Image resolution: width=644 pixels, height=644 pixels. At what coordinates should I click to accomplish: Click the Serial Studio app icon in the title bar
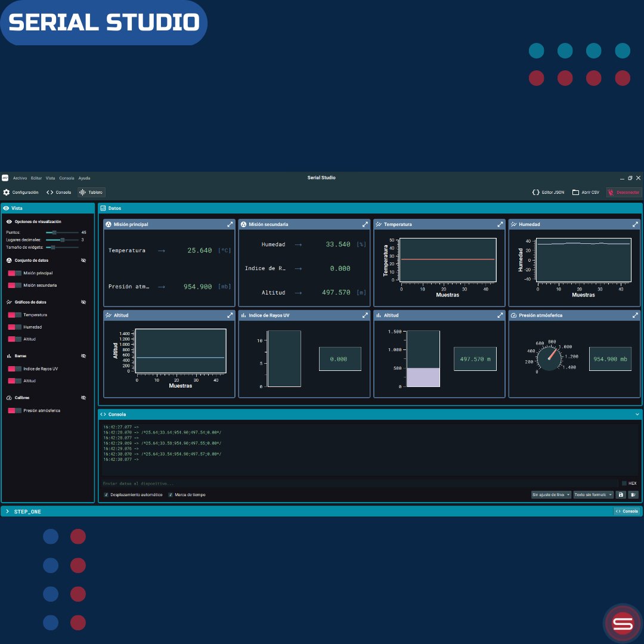pyautogui.click(x=5, y=178)
